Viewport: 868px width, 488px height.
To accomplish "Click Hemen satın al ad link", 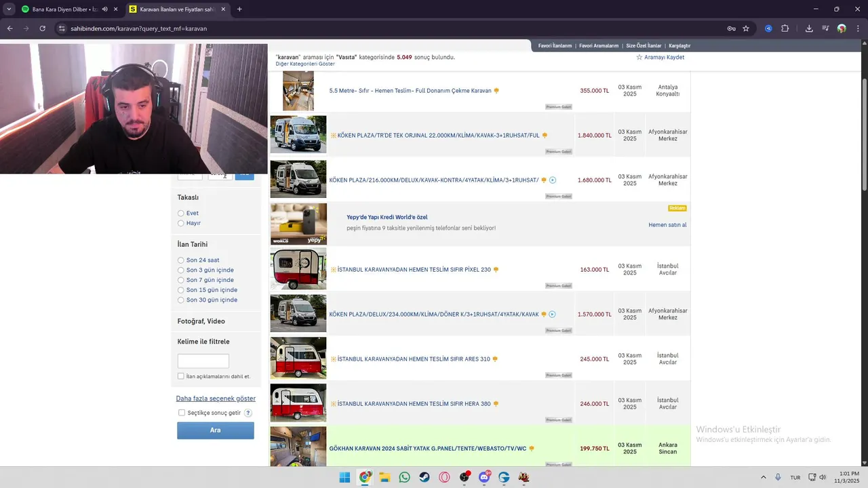I will [x=667, y=225].
